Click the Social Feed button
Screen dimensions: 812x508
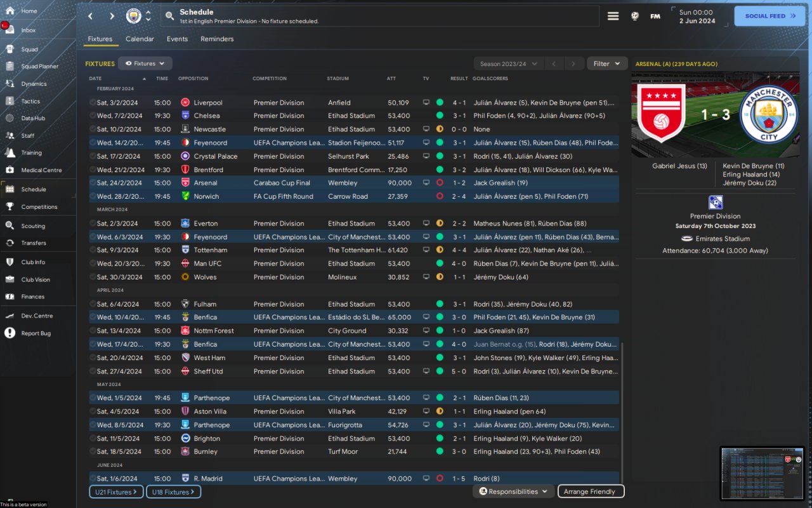click(x=769, y=16)
